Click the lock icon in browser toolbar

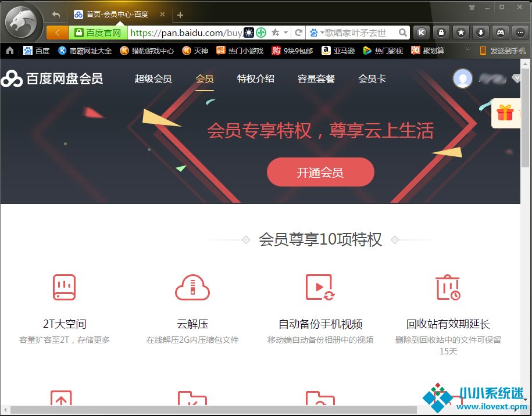441,33
